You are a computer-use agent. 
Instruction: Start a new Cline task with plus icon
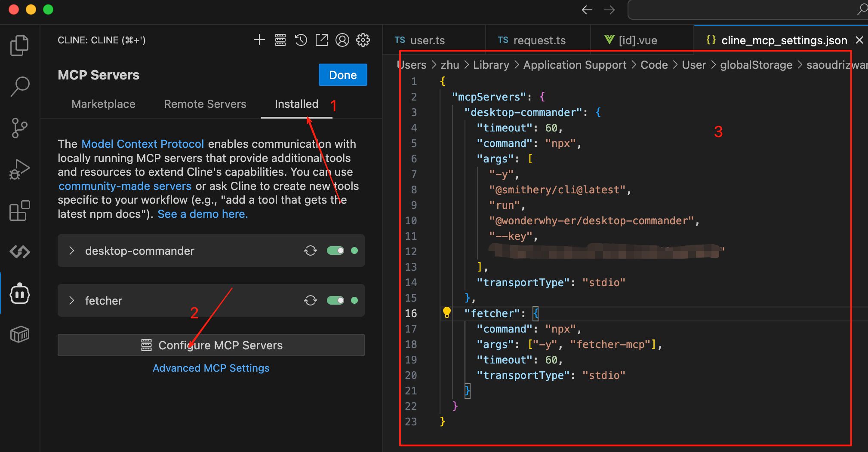click(x=259, y=40)
